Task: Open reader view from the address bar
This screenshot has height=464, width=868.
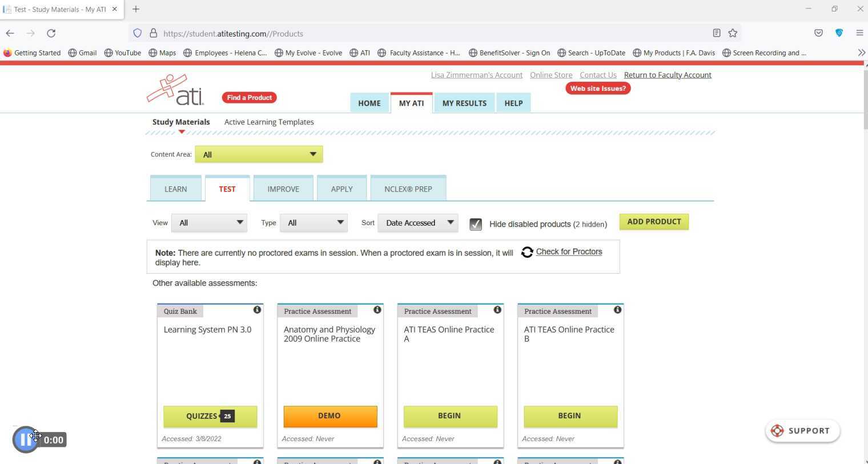Action: (717, 33)
